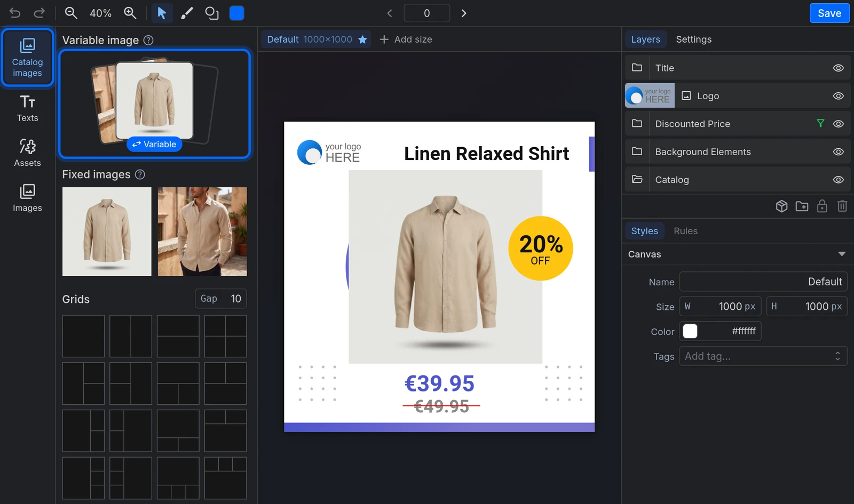Click the undo arrow icon
The height and width of the screenshot is (504, 854).
(15, 13)
